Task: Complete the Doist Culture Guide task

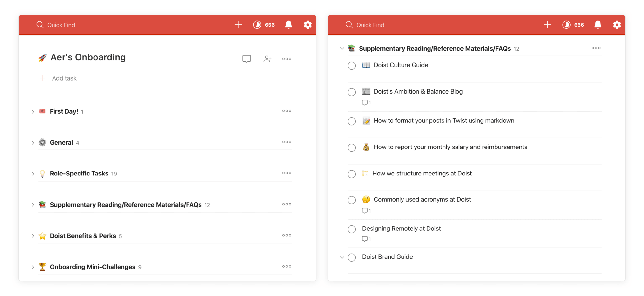Action: [x=351, y=66]
